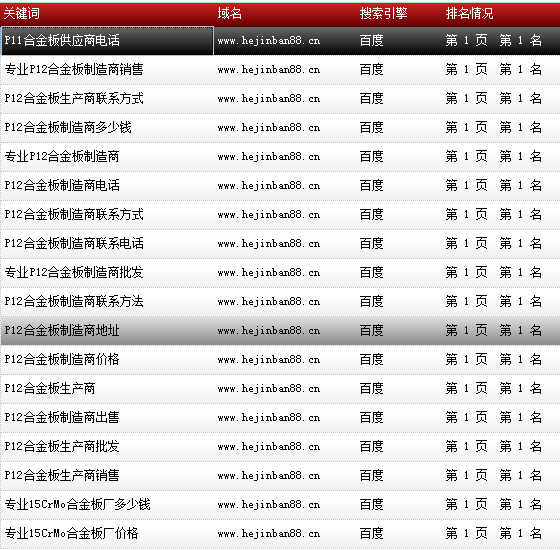This screenshot has height=550, width=560.
Task: Select keyword P12合金板制造商出售
Action: click(x=62, y=418)
